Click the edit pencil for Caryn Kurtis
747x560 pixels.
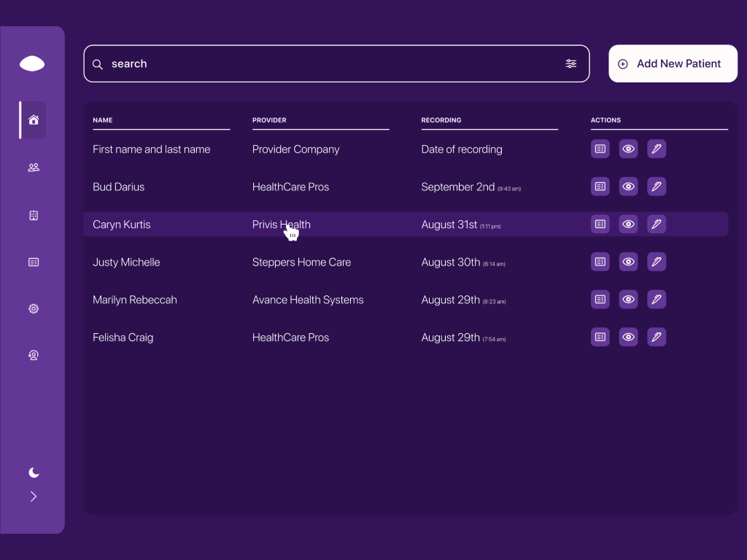coord(657,224)
